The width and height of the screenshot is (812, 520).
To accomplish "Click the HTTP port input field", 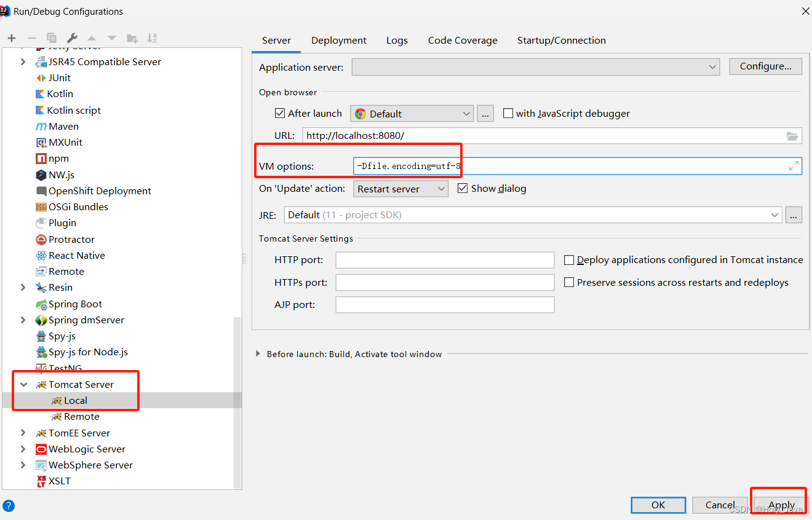I will coord(445,260).
